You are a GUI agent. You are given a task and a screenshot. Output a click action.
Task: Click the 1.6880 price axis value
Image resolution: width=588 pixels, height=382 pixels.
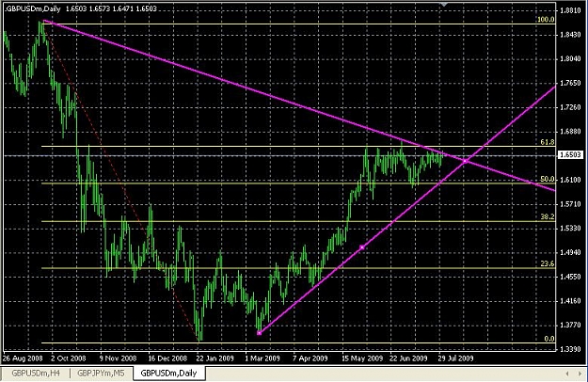pyautogui.click(x=570, y=132)
